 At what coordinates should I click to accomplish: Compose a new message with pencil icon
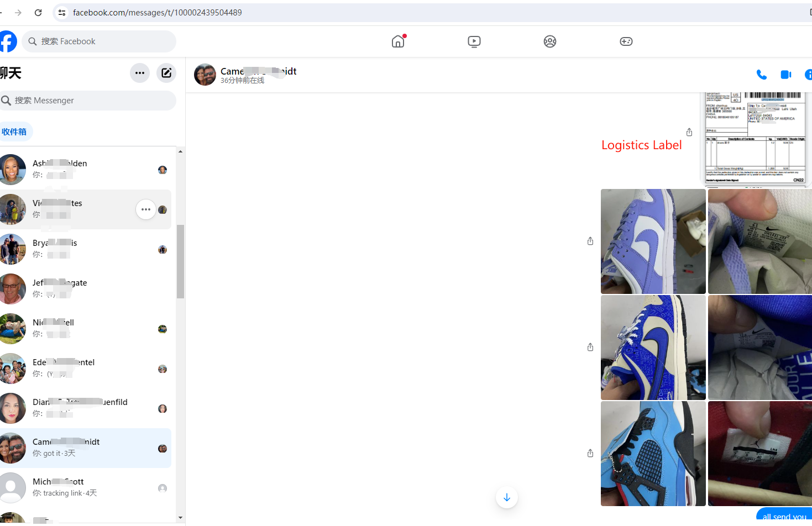[x=166, y=73]
